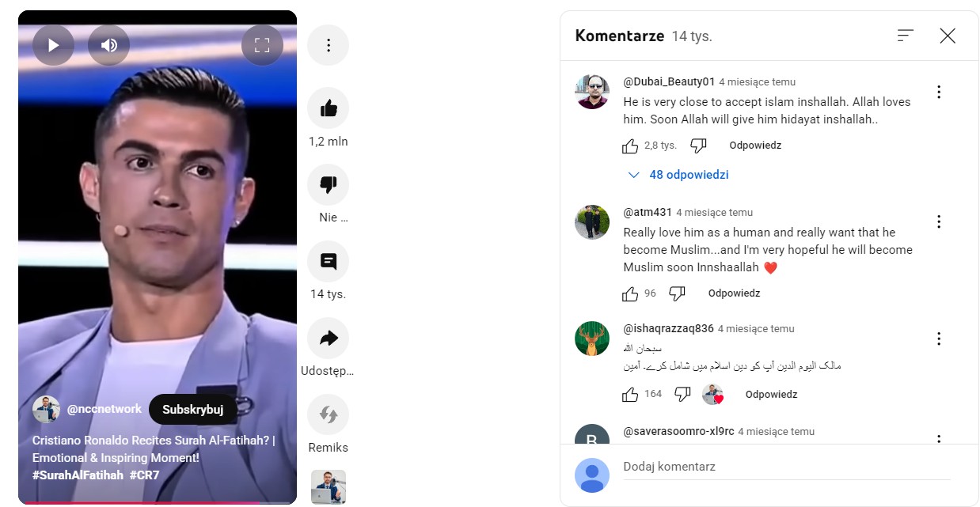Subscribe to @nccnetwork with the Subskrybuj button

coord(193,410)
